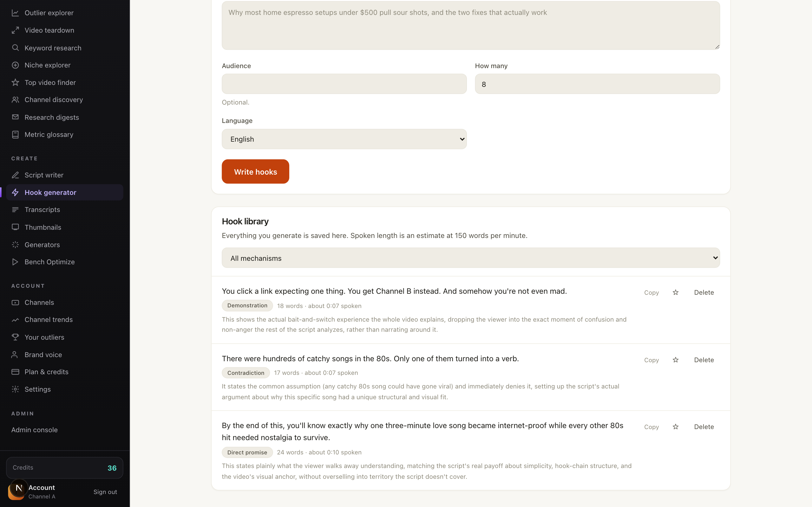Open the Your outliers trophy icon
The height and width of the screenshot is (507, 812).
click(15, 337)
